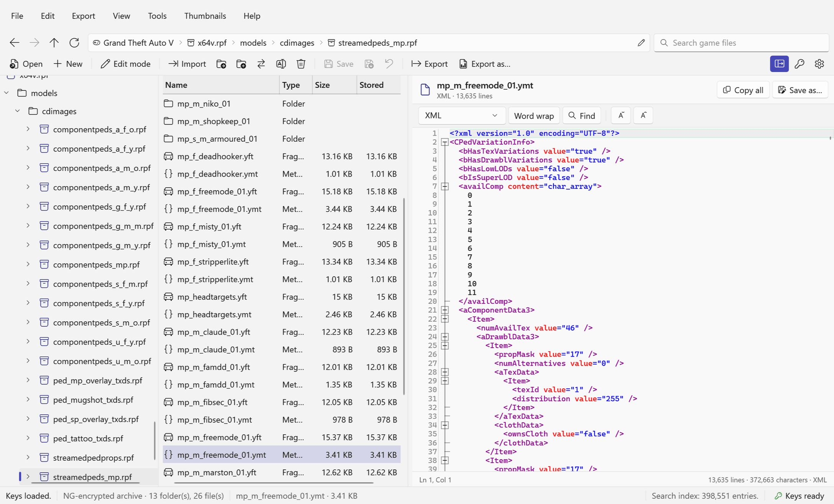Click the rename icon in toolbar
This screenshot has height=504, width=834.
tap(281, 64)
